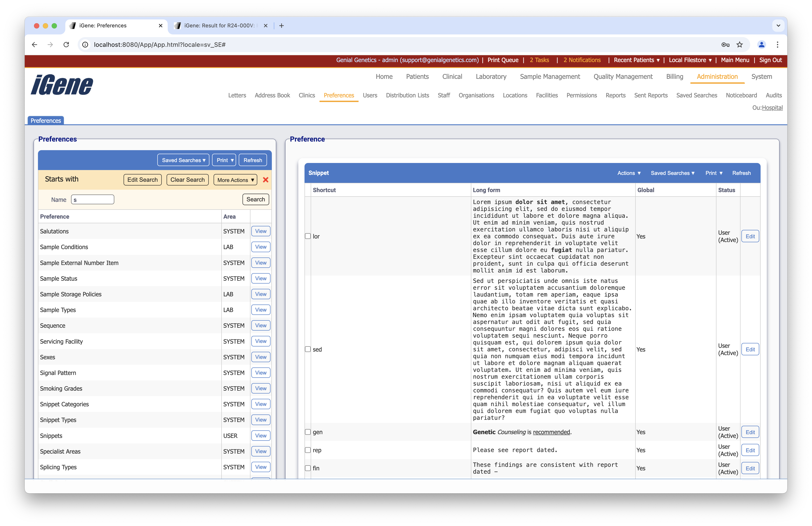Image resolution: width=812 pixels, height=526 pixels.
Task: Open the browser profile avatar
Action: pos(761,45)
